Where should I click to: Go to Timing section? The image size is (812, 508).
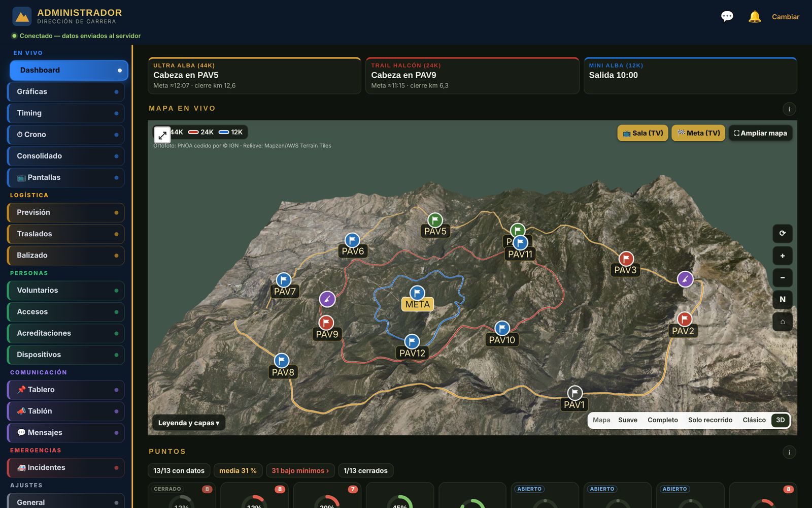pos(66,113)
